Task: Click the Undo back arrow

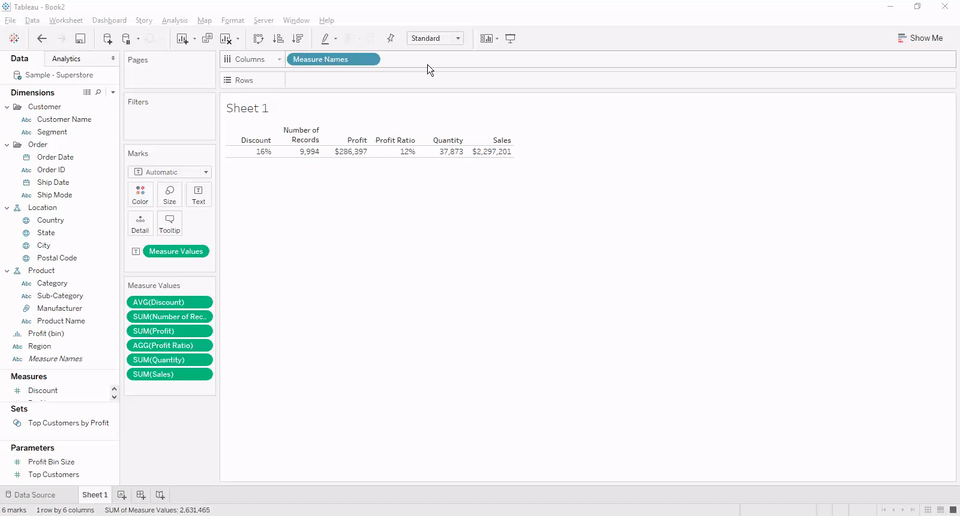Action: 42,39
